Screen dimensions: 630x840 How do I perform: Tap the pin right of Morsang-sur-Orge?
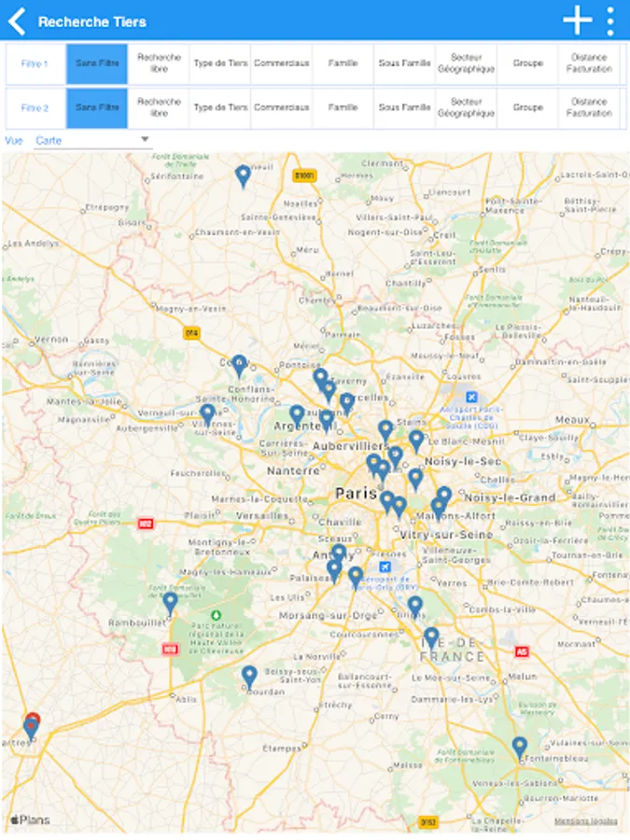415,608
